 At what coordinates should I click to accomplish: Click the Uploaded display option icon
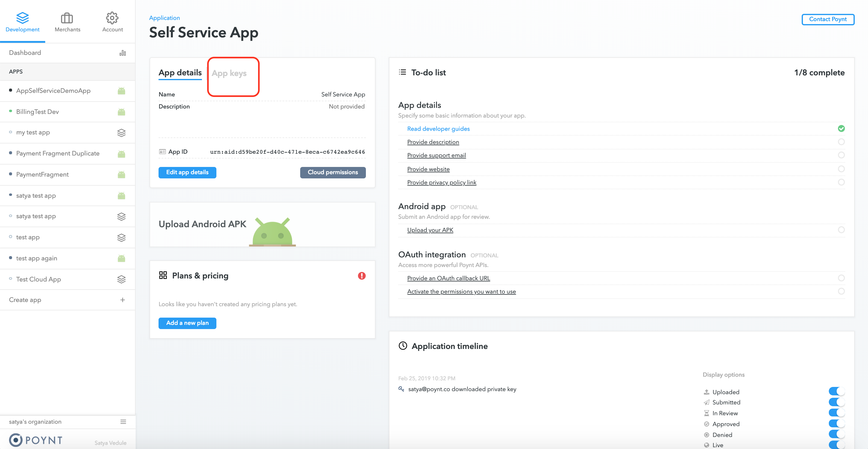click(706, 392)
